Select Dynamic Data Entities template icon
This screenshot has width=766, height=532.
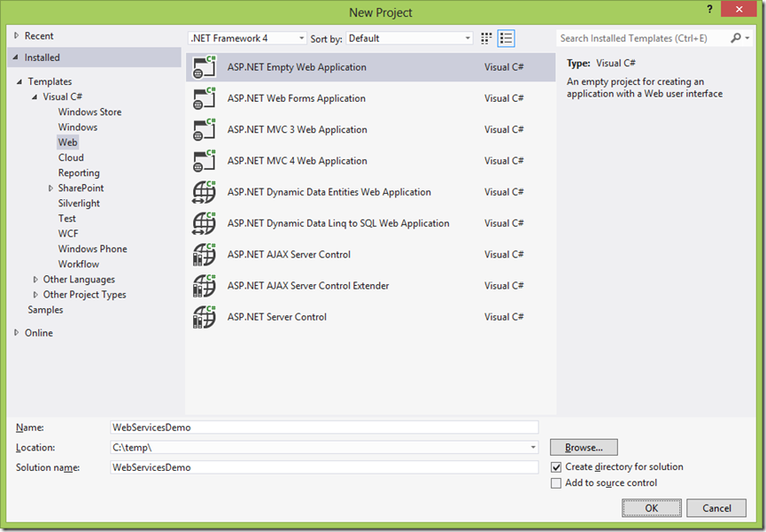(x=204, y=192)
